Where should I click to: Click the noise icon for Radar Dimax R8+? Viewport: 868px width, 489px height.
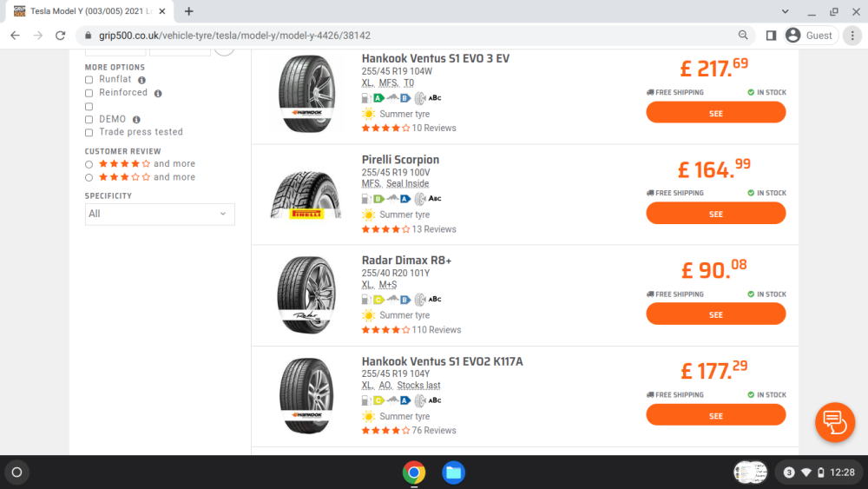pyautogui.click(x=428, y=300)
